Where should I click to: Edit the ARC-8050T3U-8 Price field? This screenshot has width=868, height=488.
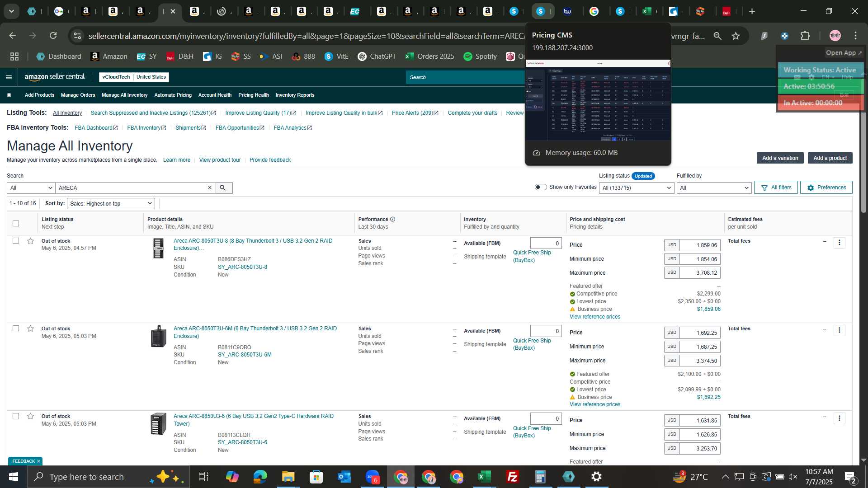click(x=699, y=245)
